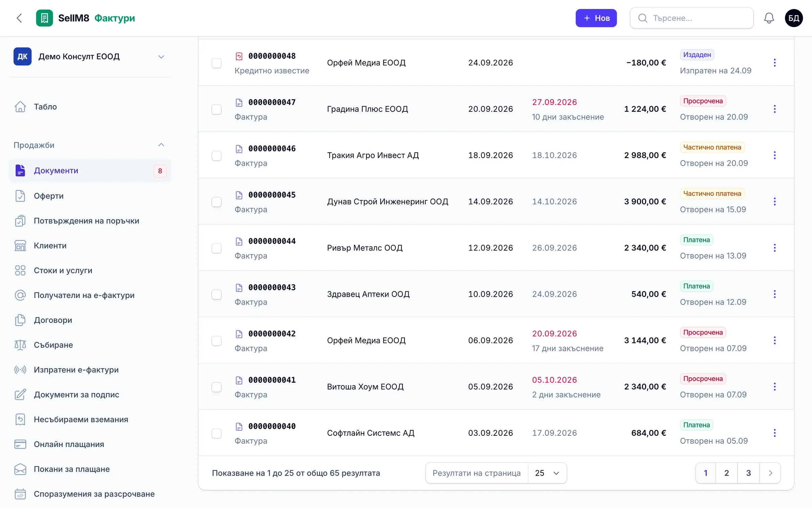
Task: Open three-dot menu for credit note 0000000048
Action: (x=774, y=63)
